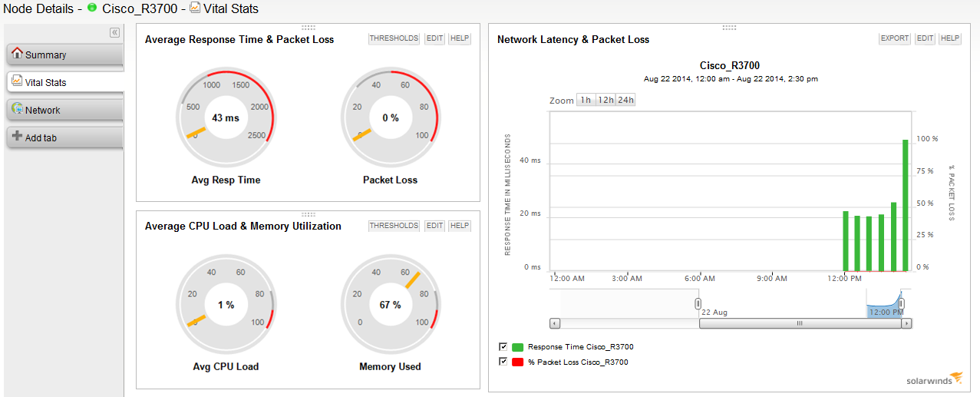Click Add tab in sidebar
The image size is (980, 397).
coord(64,137)
